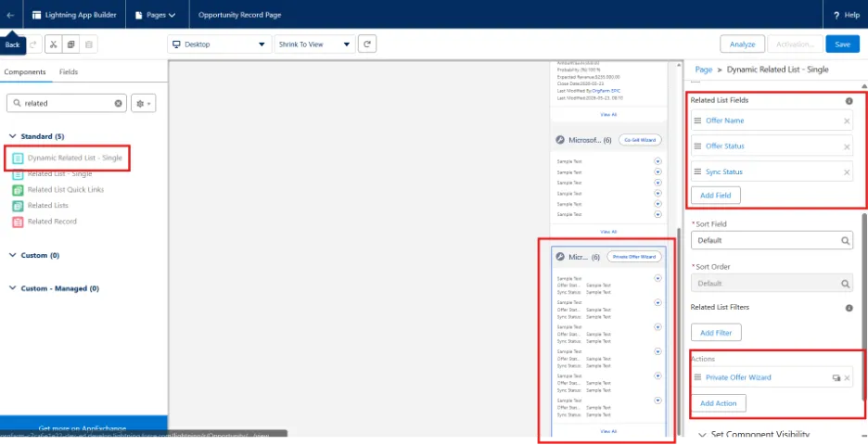Grab the Sync Status drag handle
Screen dimensions: 868x445
point(698,172)
